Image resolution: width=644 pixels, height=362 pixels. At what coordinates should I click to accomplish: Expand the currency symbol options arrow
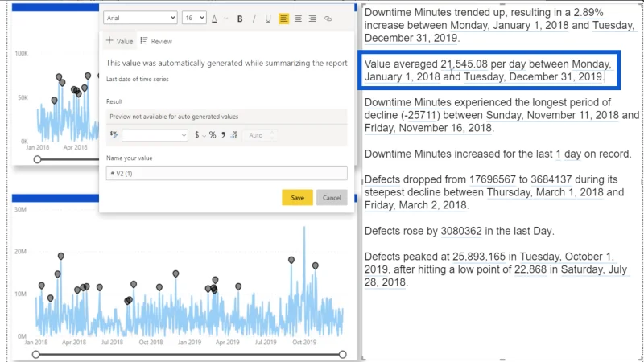click(204, 135)
